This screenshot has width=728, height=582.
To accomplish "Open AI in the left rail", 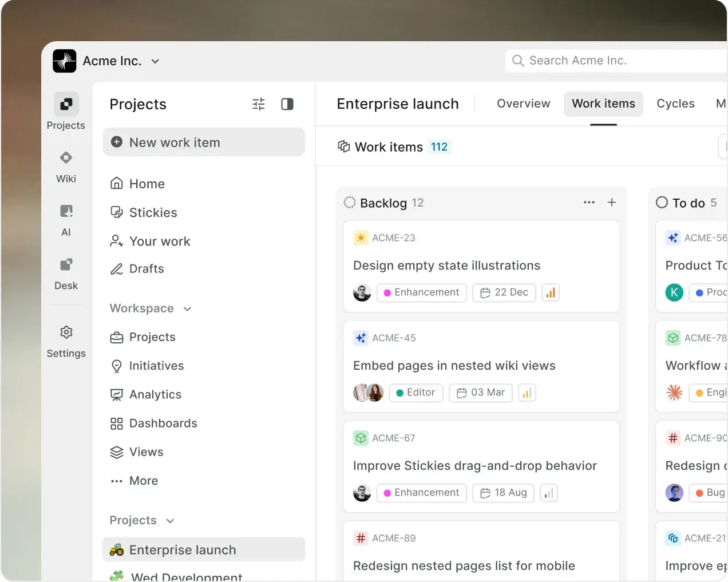I will tap(66, 220).
